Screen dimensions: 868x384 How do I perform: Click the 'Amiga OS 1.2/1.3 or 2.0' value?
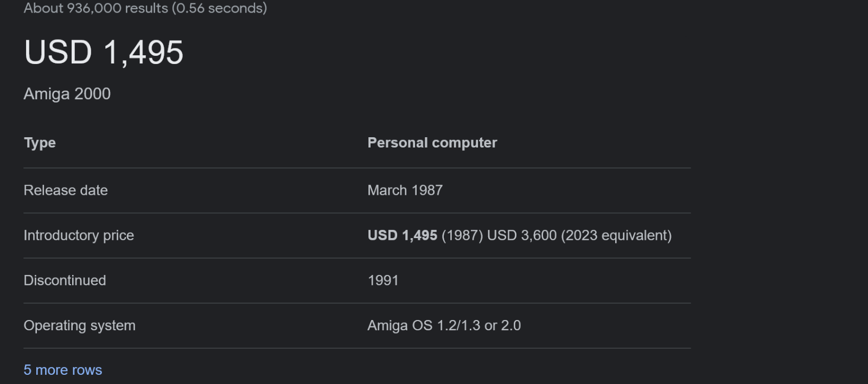pyautogui.click(x=444, y=325)
